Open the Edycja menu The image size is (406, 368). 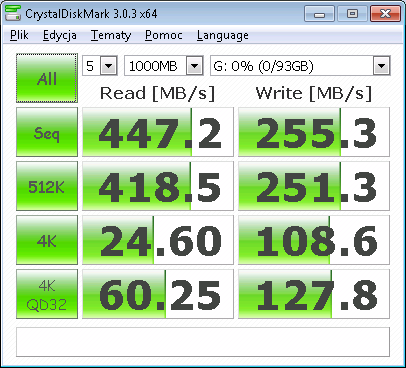point(60,35)
